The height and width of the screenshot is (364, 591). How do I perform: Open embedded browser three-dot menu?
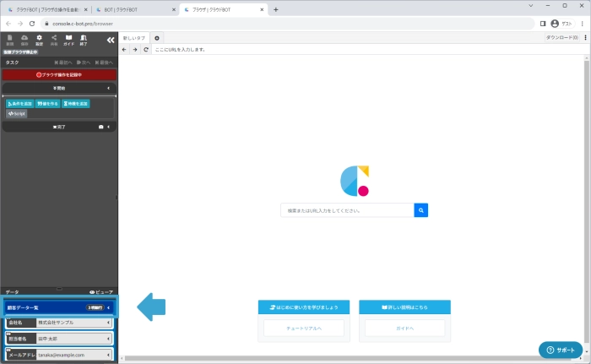[x=585, y=38]
